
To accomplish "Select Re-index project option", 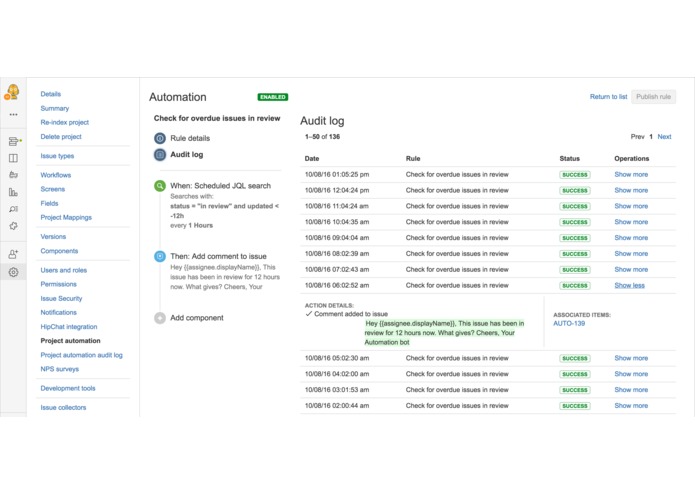I will click(x=65, y=122).
